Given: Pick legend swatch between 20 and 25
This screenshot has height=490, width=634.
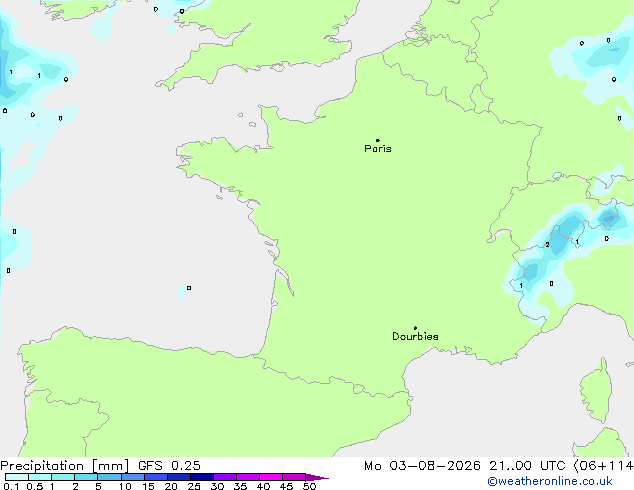Looking at the screenshot, I should point(178,477).
